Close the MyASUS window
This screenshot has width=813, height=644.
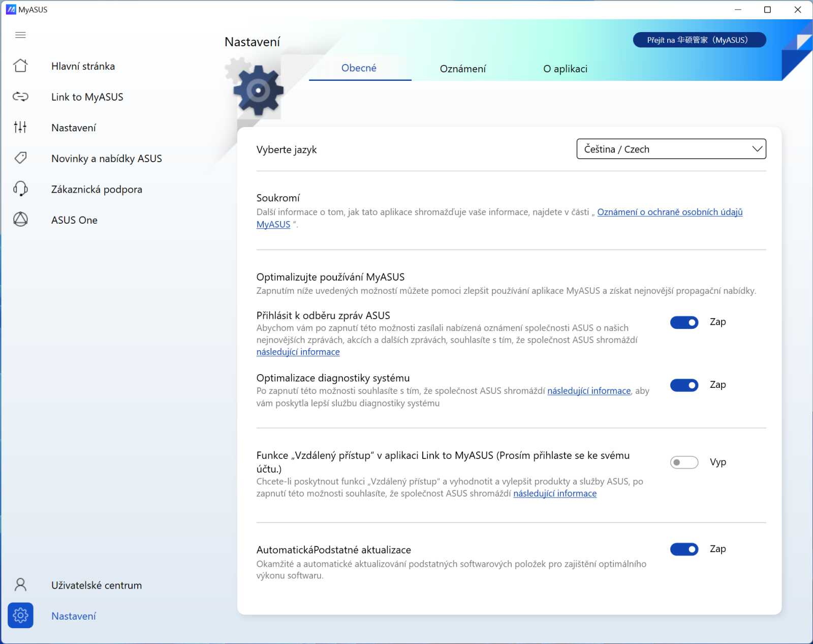pyautogui.click(x=797, y=10)
